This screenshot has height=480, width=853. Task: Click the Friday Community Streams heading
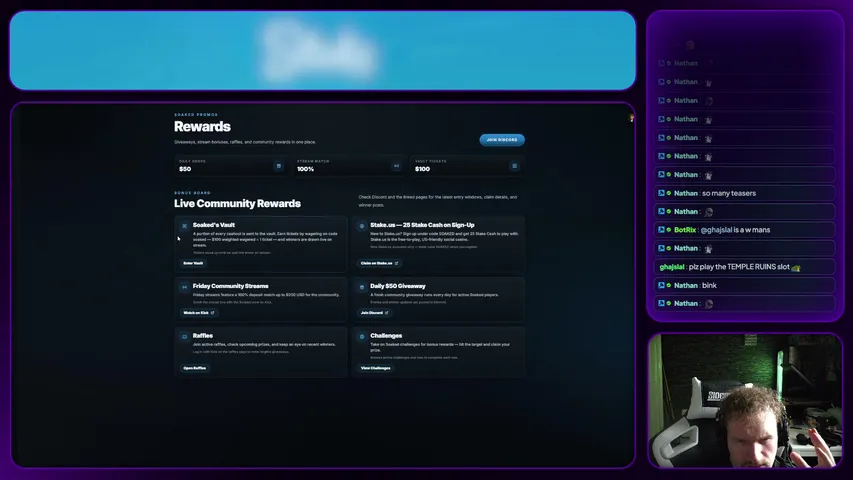point(231,286)
